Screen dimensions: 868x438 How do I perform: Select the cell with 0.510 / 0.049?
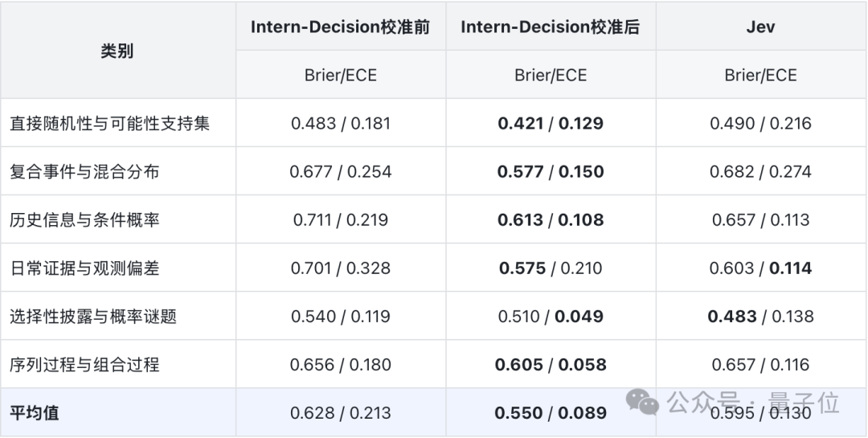pos(551,316)
